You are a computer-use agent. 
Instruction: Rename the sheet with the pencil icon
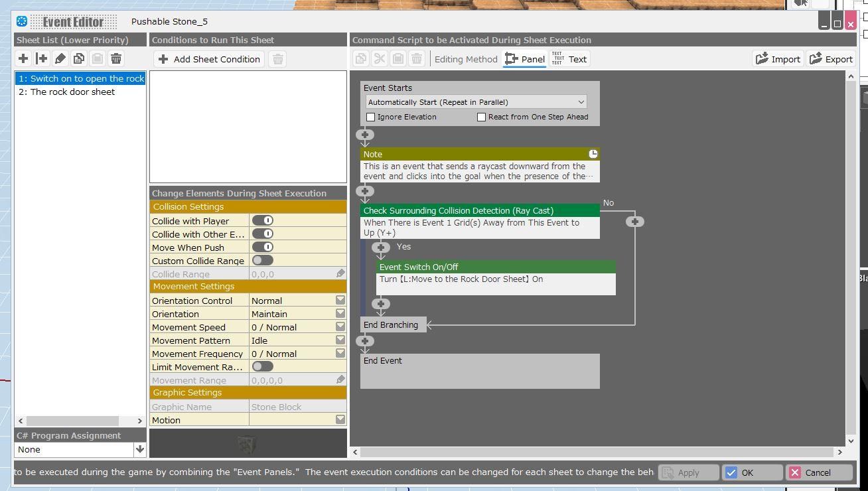(60, 59)
